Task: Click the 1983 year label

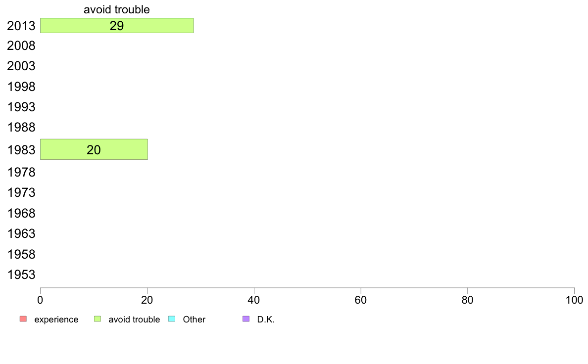Action: (21, 150)
